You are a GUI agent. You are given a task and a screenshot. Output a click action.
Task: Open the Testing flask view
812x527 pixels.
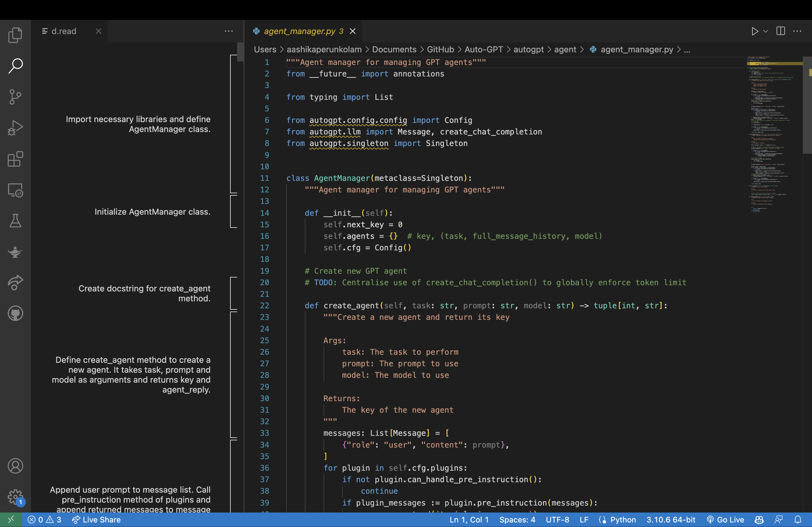click(15, 221)
